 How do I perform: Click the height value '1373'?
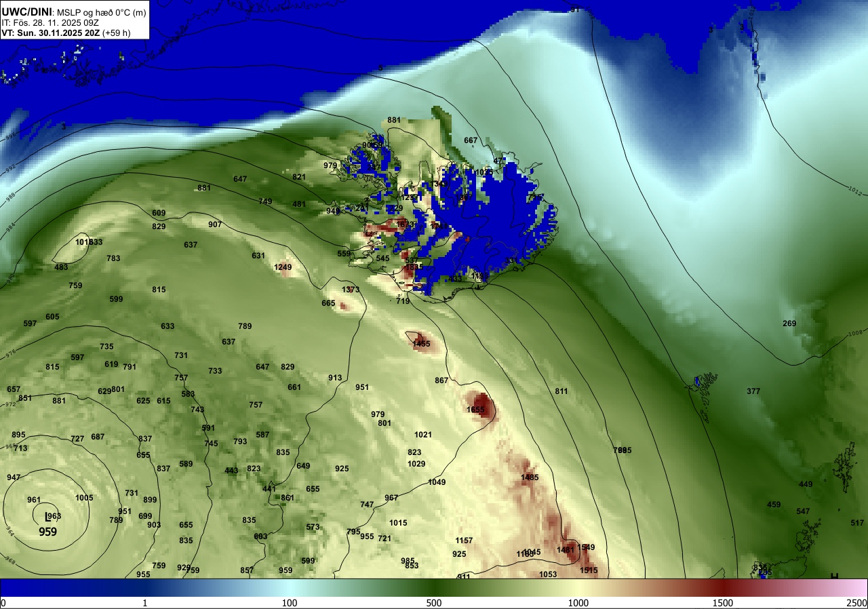pos(351,290)
